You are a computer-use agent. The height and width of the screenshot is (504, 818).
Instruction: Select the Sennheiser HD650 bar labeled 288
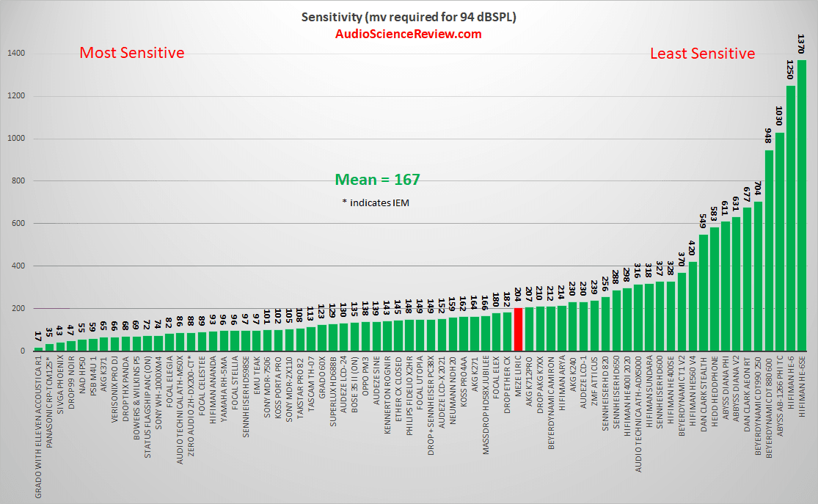[616, 321]
